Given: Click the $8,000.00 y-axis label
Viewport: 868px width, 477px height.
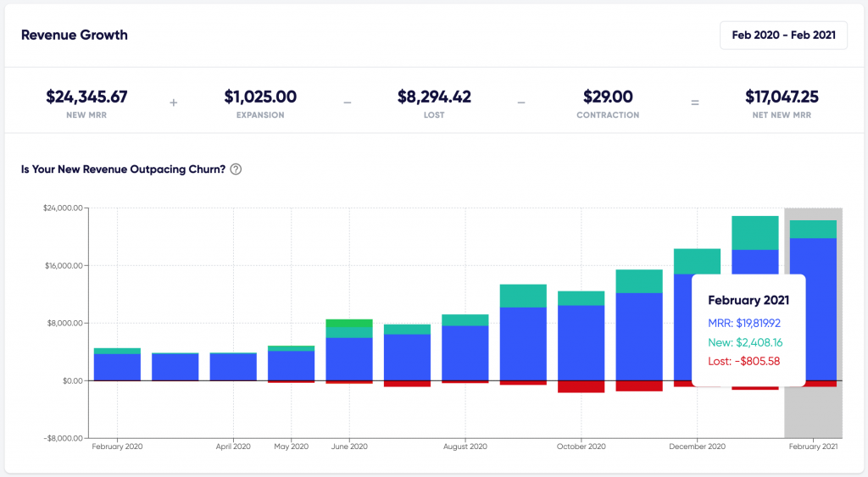Looking at the screenshot, I should 65,323.
